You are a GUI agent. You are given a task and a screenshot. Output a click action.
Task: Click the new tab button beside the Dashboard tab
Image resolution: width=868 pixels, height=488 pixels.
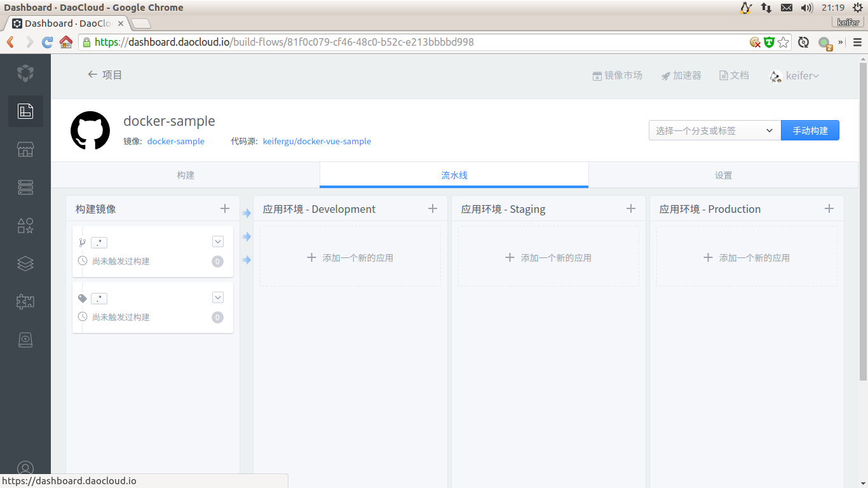tap(141, 24)
